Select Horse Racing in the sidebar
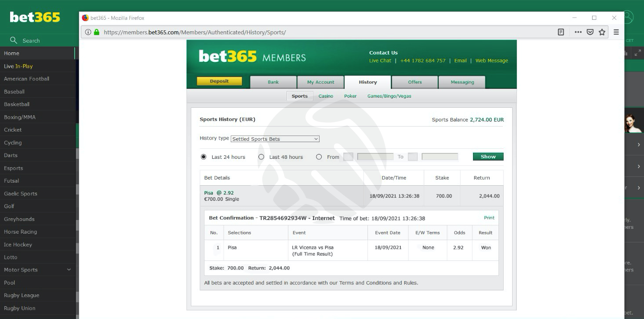 [x=38, y=232]
